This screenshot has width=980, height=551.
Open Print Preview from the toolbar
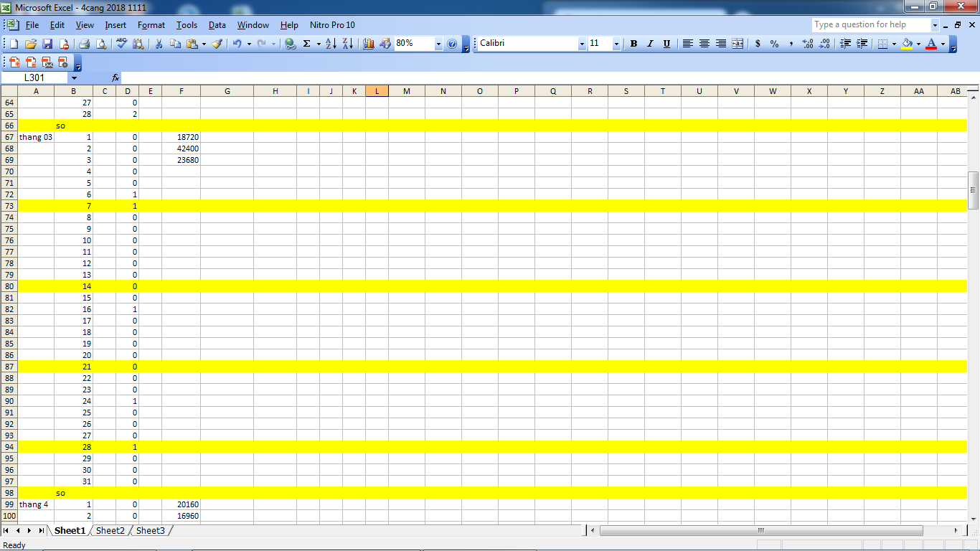click(x=101, y=44)
